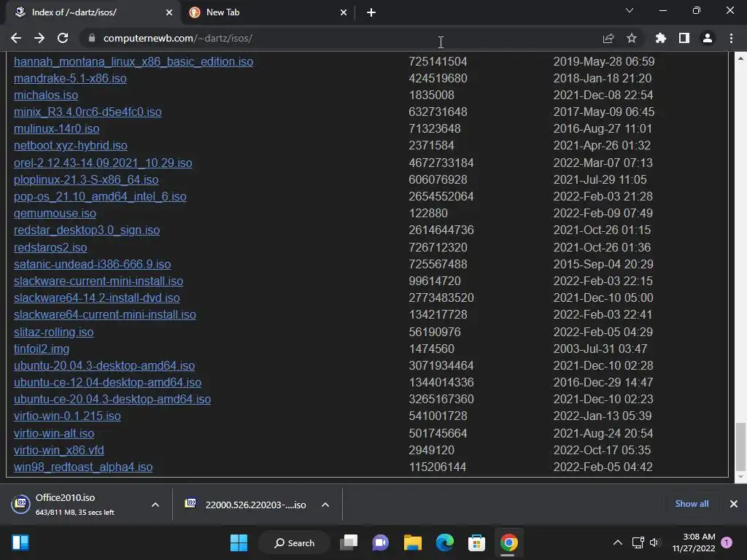
Task: Click the mulinux-14r0.iso link
Action: (x=57, y=128)
